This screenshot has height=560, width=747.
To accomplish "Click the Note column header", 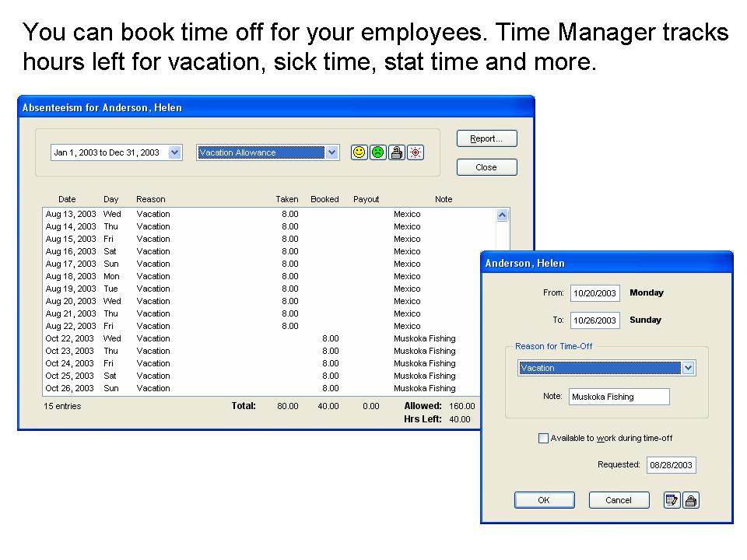I will tap(444, 199).
